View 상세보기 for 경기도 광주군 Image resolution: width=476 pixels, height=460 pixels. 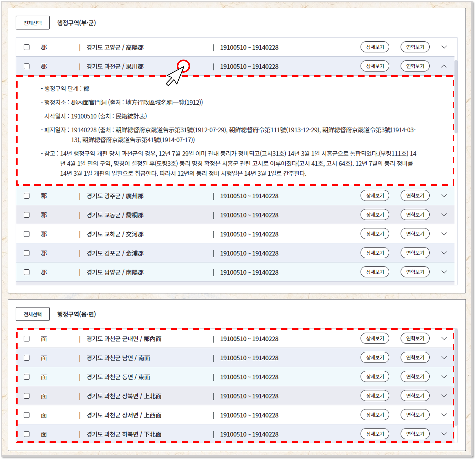click(x=375, y=196)
